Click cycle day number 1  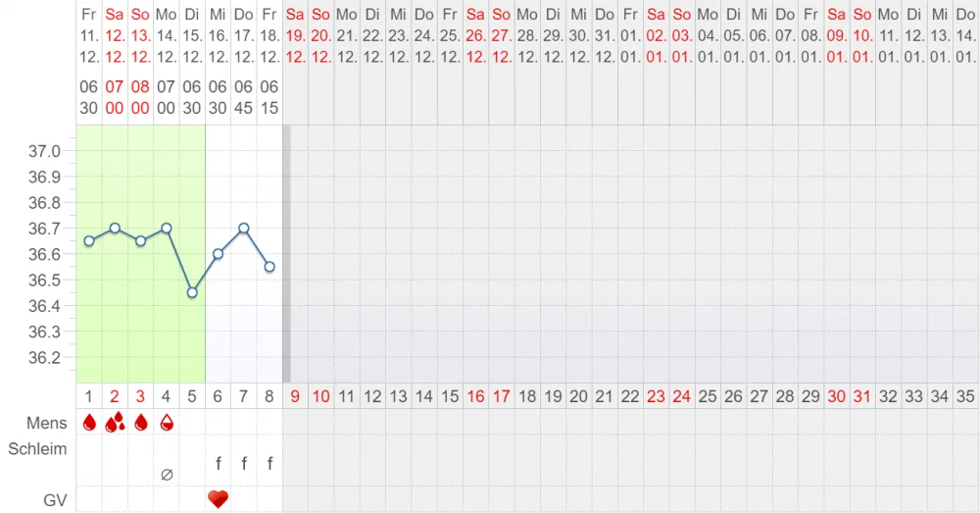click(89, 396)
